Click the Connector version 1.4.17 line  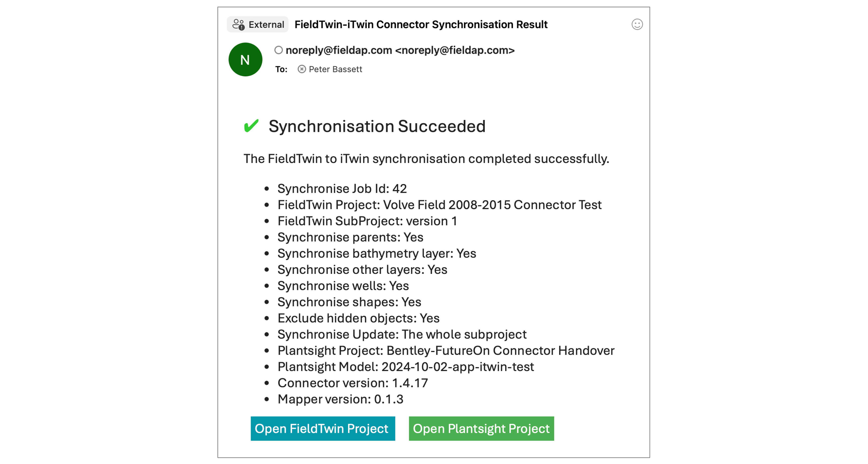point(353,383)
